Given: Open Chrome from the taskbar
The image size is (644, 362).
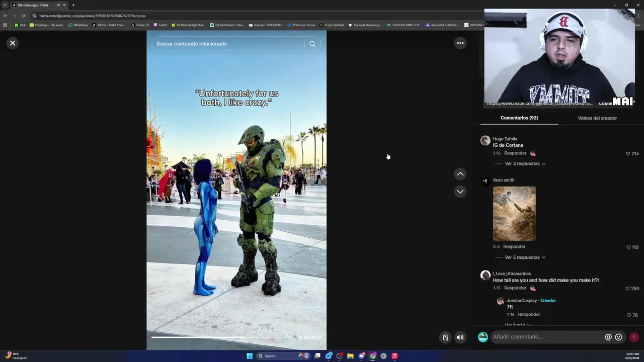Looking at the screenshot, I should 372,356.
